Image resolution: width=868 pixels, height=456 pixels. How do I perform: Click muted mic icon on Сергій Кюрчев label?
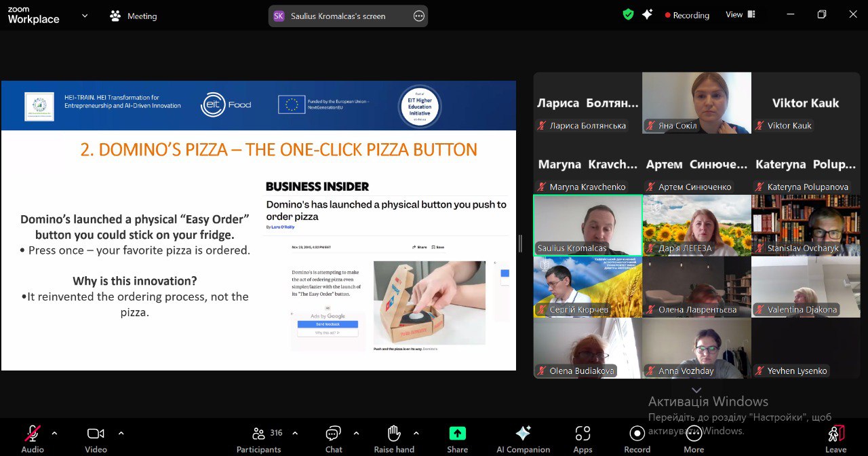542,310
